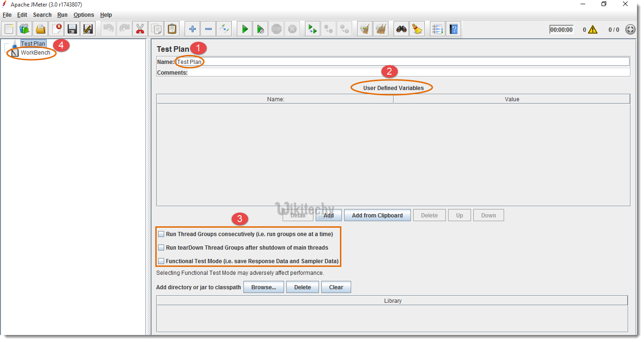The height and width of the screenshot is (342, 644).
Task: Check the Functional Test Mode checkbox
Action: 161,261
